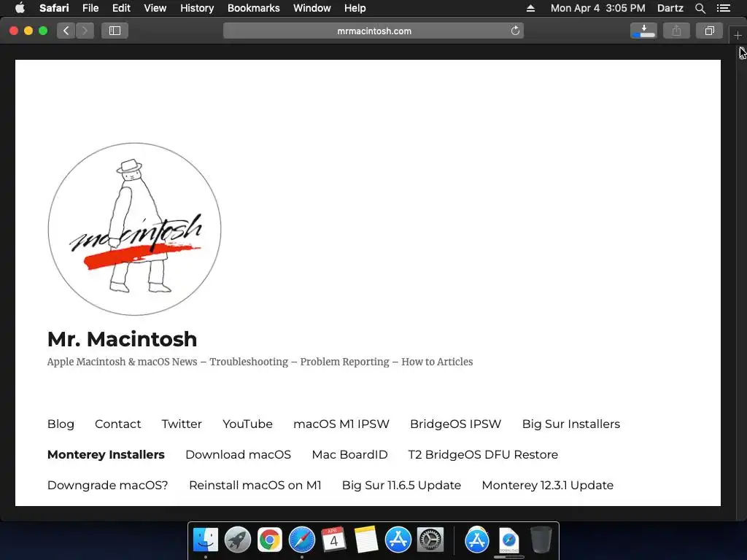Open Launchpad rocket icon in Dock
Viewport: 747px width, 560px height.
click(238, 540)
